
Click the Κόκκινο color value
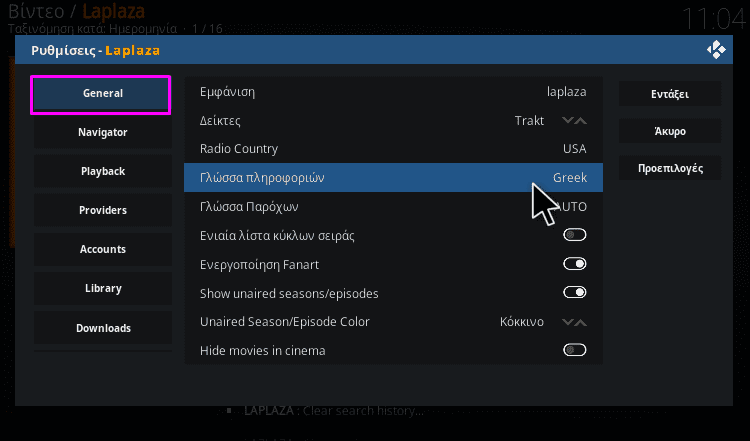pos(521,322)
